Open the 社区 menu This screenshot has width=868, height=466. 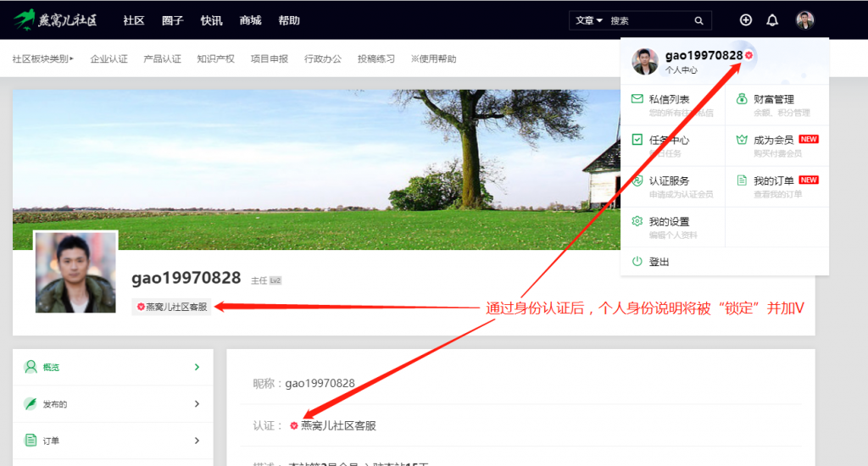tap(133, 20)
